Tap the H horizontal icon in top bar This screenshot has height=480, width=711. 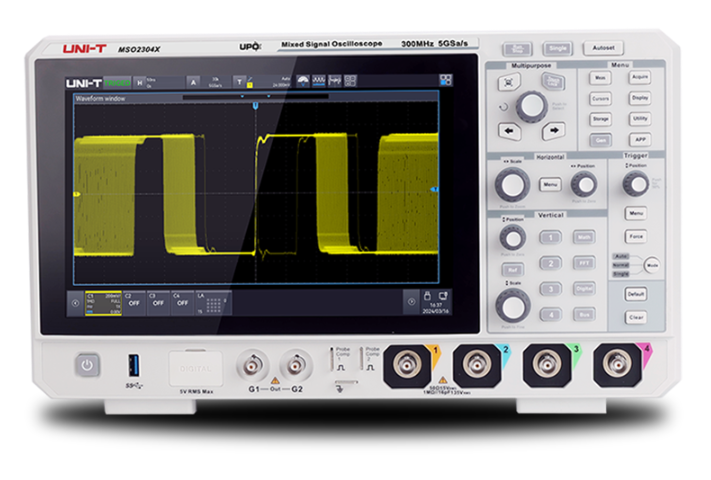pyautogui.click(x=141, y=82)
